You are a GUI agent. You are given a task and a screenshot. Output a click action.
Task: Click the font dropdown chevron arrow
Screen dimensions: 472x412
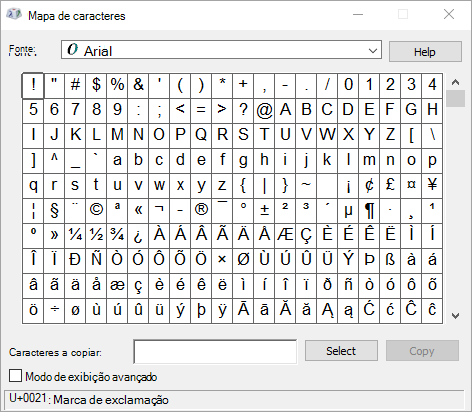(x=373, y=51)
